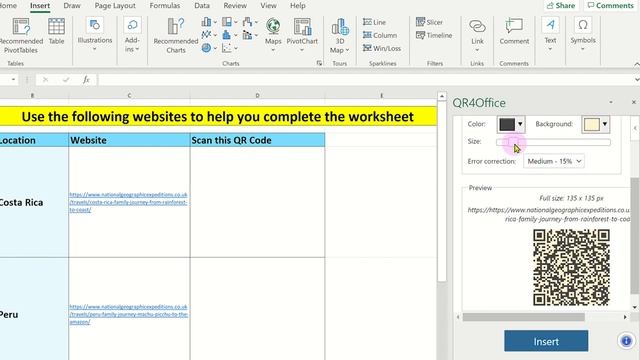The height and width of the screenshot is (360, 640).
Task: Select column D header
Action: [x=257, y=96]
